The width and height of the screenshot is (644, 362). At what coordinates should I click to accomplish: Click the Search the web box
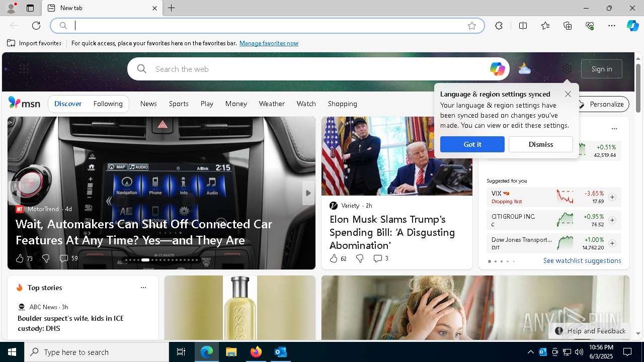318,69
